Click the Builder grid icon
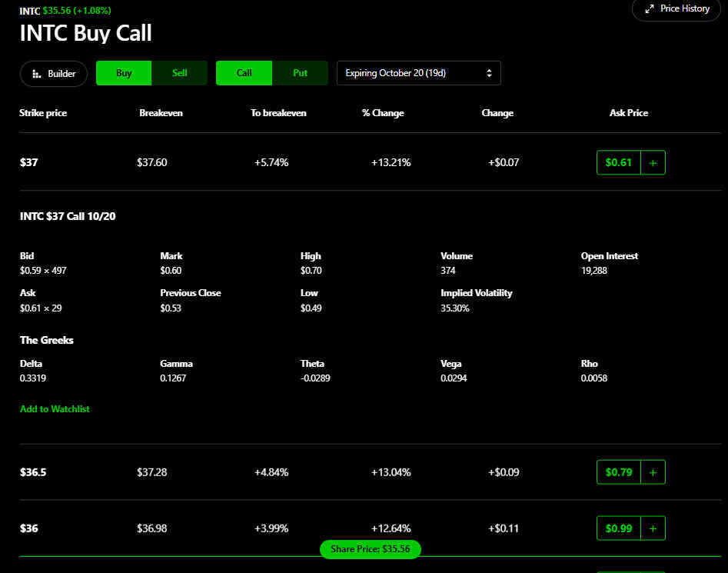This screenshot has height=573, width=728. pyautogui.click(x=36, y=74)
